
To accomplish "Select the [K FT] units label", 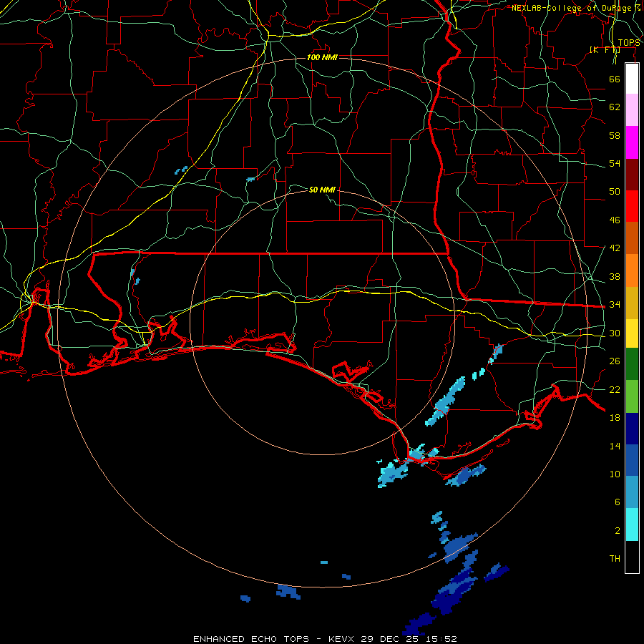I will 605,49.
